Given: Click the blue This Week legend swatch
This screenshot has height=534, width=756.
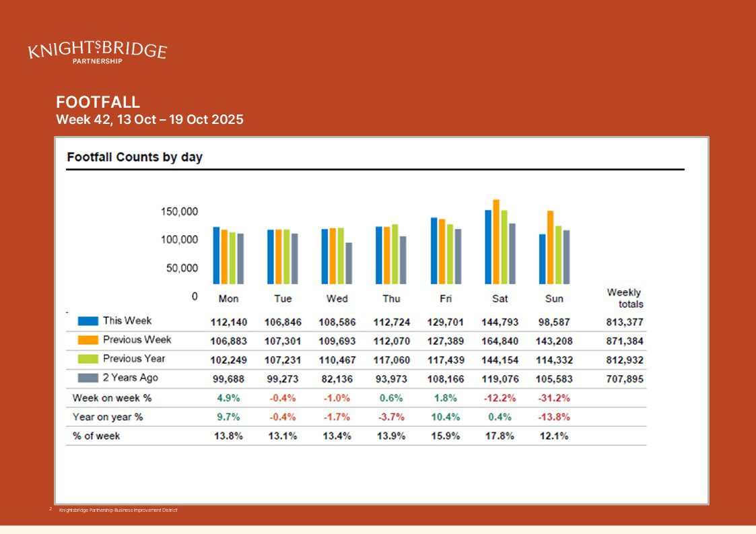Looking at the screenshot, I should [x=88, y=321].
